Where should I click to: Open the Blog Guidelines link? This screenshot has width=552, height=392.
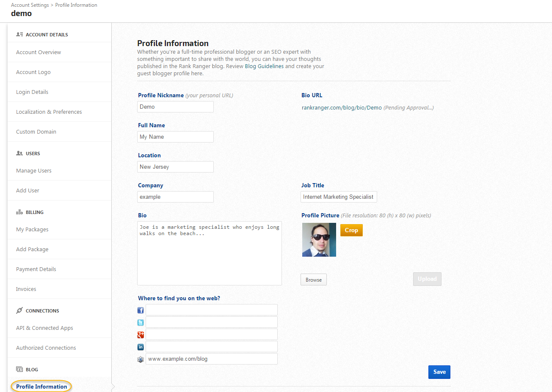[x=264, y=66]
